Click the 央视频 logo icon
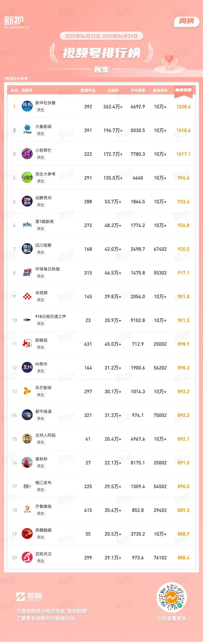The height and width of the screenshot is (644, 203). (27, 296)
